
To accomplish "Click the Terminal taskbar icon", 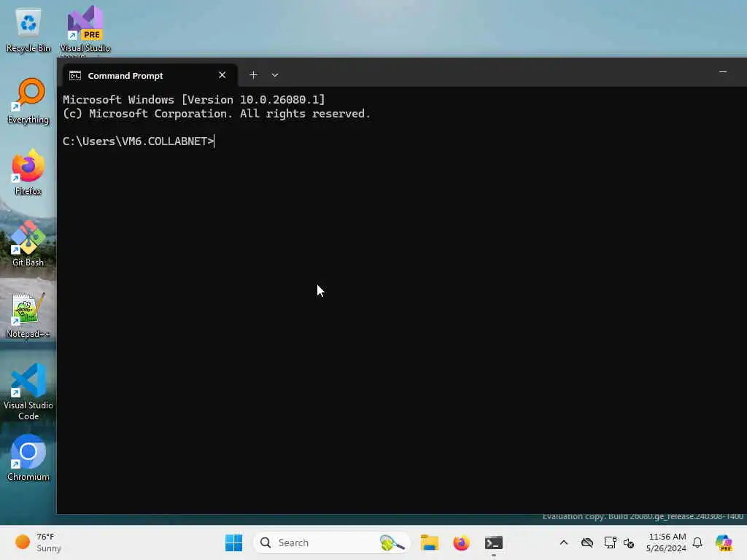I will pyautogui.click(x=494, y=542).
